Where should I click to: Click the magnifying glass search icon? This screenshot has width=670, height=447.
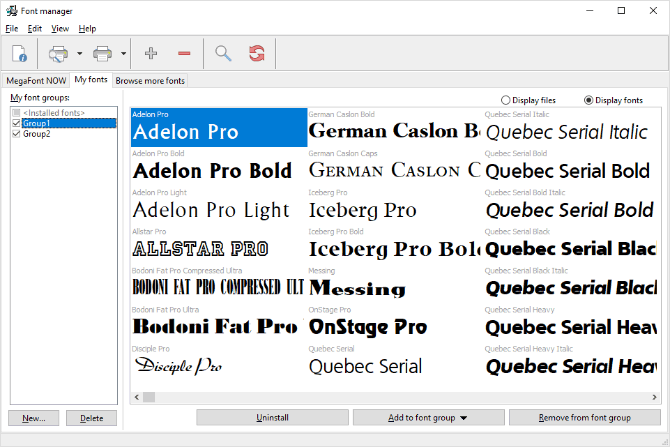point(223,53)
